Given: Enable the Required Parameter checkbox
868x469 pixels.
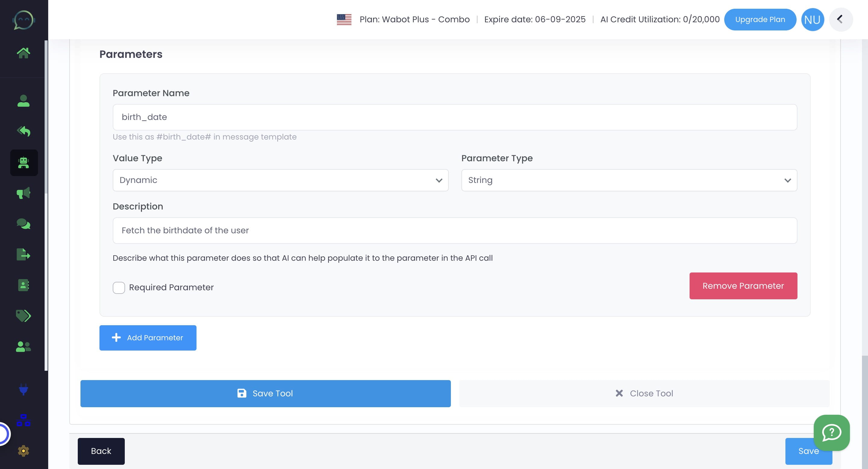Looking at the screenshot, I should point(119,288).
